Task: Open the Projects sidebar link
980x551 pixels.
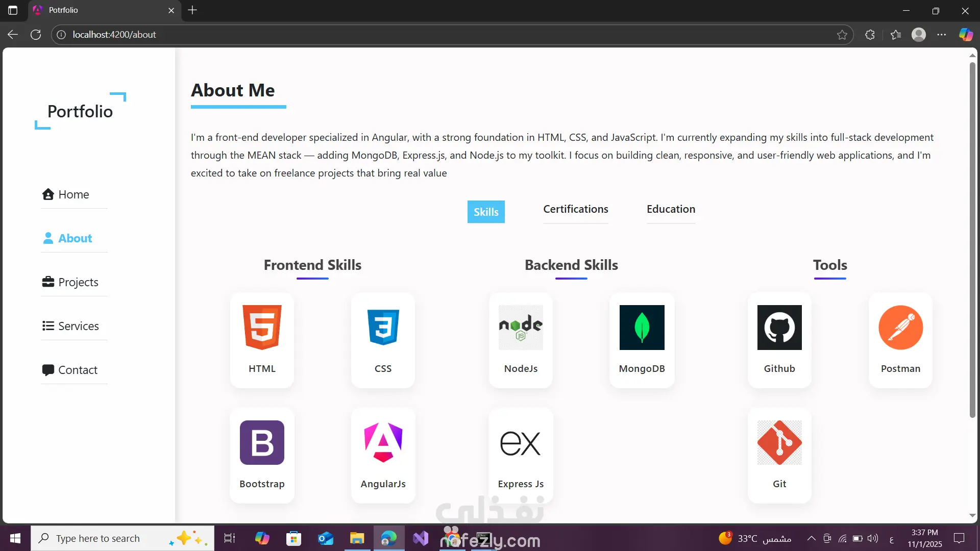Action: coord(78,282)
